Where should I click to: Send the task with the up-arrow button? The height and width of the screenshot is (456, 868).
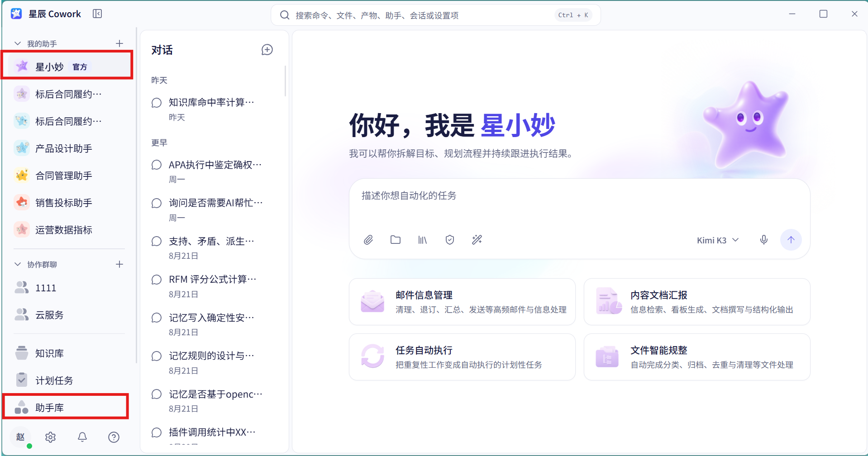(791, 240)
